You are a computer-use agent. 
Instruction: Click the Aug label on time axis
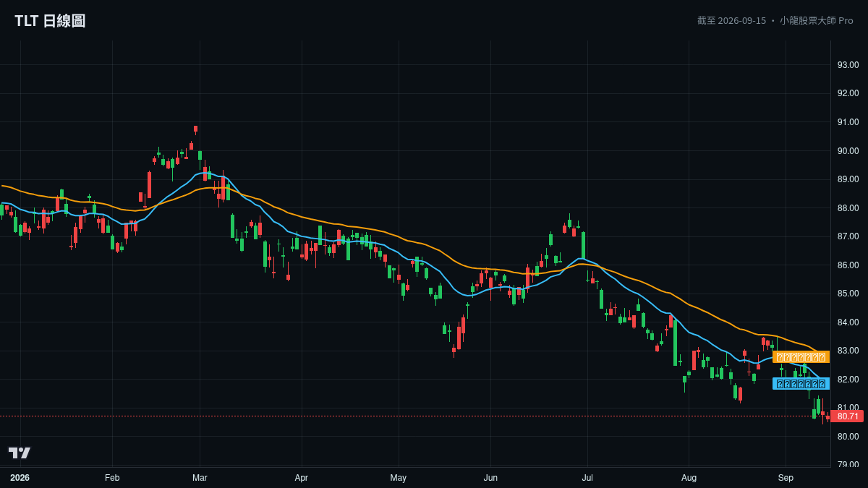point(689,478)
